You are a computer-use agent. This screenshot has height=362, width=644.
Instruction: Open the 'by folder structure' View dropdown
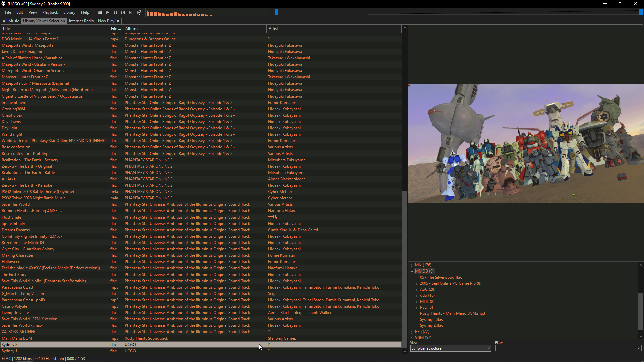450,348
